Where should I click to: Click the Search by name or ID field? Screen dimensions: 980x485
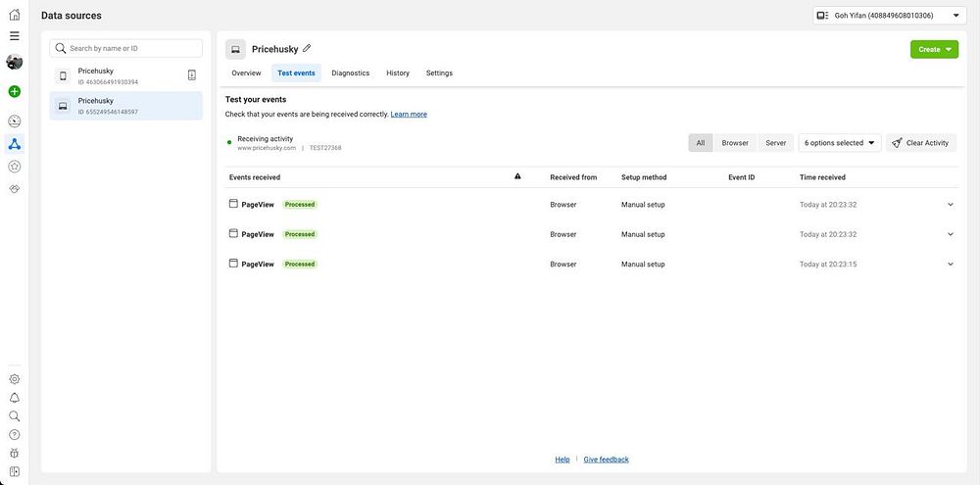click(126, 48)
